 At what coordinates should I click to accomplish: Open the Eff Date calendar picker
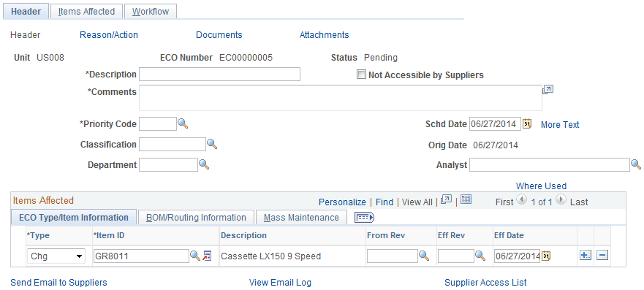[545, 256]
